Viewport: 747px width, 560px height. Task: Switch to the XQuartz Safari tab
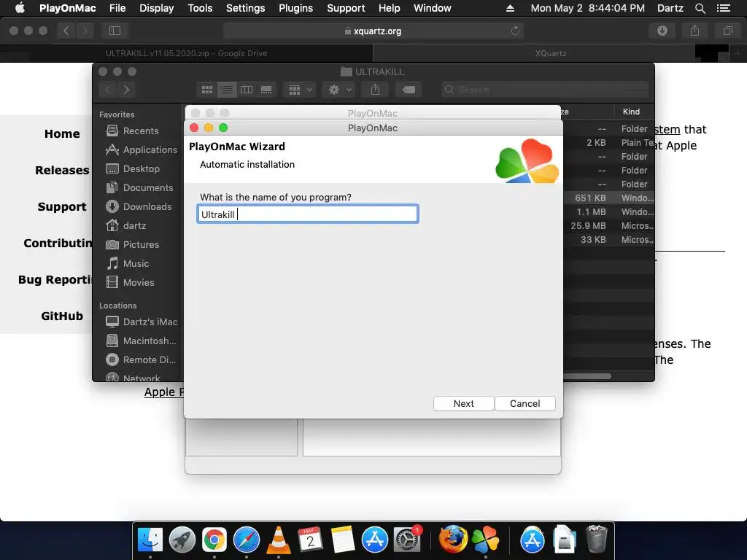[x=551, y=53]
